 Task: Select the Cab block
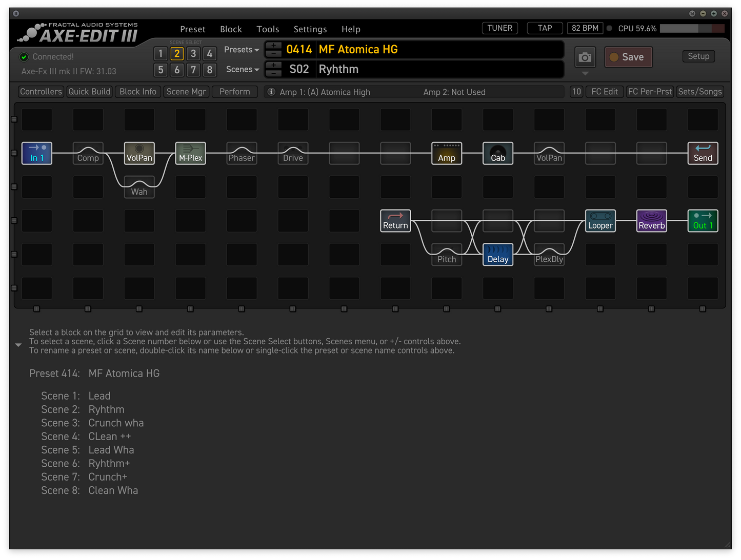tap(498, 153)
